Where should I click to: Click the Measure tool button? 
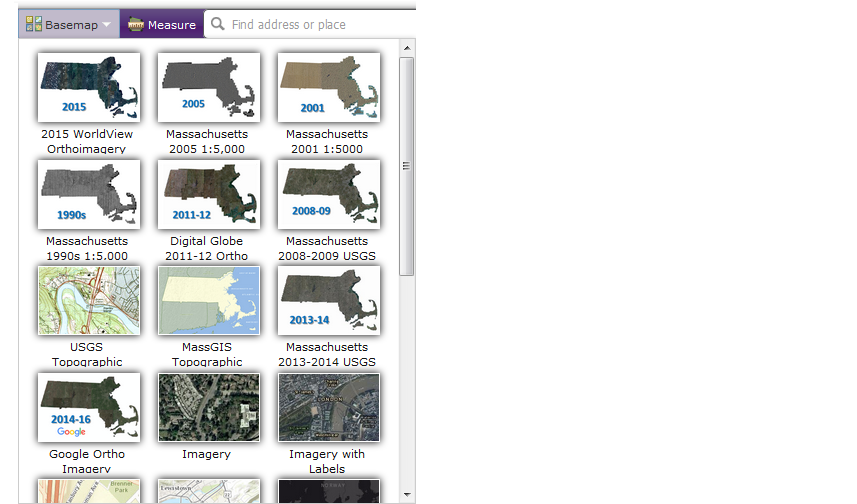coord(161,25)
